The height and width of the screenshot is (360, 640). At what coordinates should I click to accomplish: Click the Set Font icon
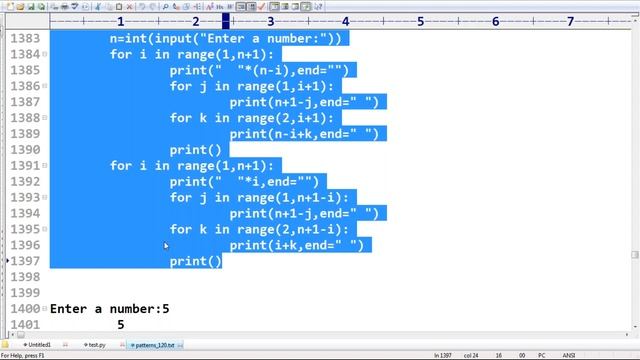[x=210, y=7]
